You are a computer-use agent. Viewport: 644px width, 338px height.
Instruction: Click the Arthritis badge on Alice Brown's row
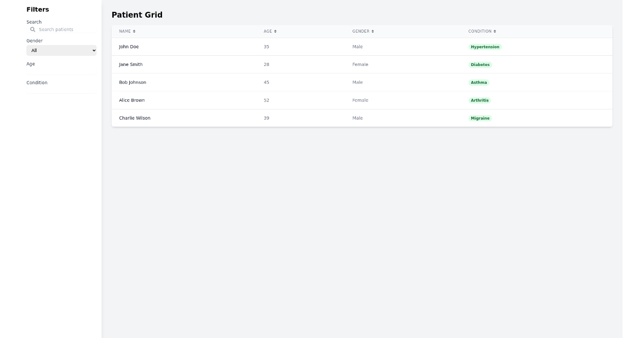click(479, 100)
